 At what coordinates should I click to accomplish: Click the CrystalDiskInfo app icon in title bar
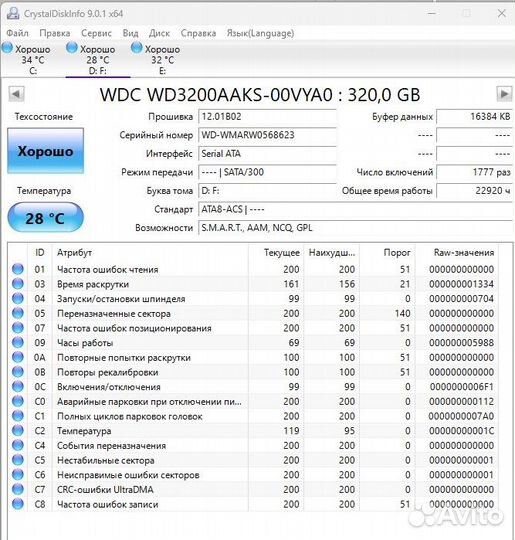[x=13, y=13]
